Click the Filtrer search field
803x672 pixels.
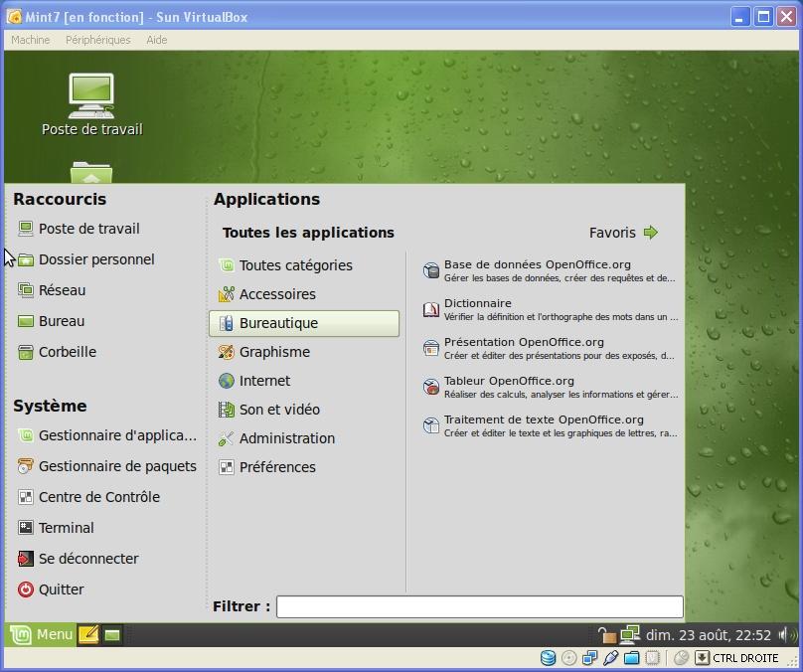480,606
